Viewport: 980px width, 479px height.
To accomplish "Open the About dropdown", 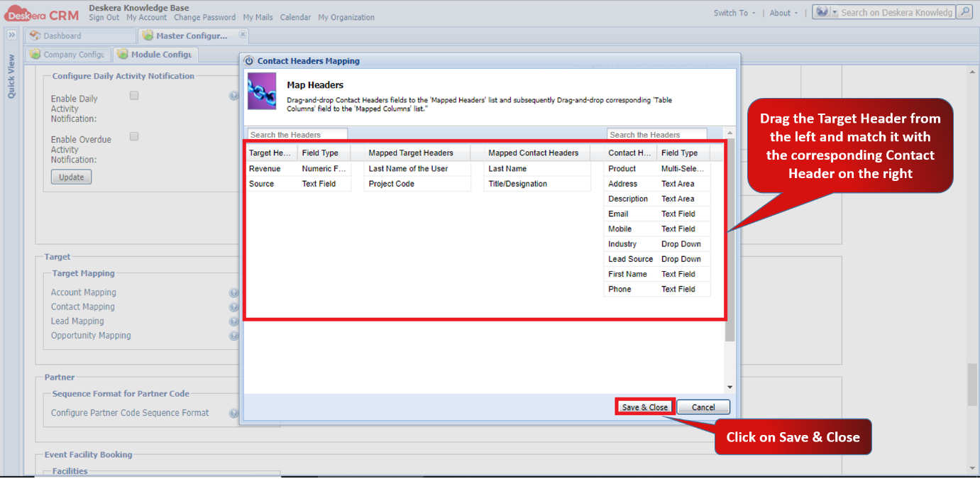I will tap(781, 12).
